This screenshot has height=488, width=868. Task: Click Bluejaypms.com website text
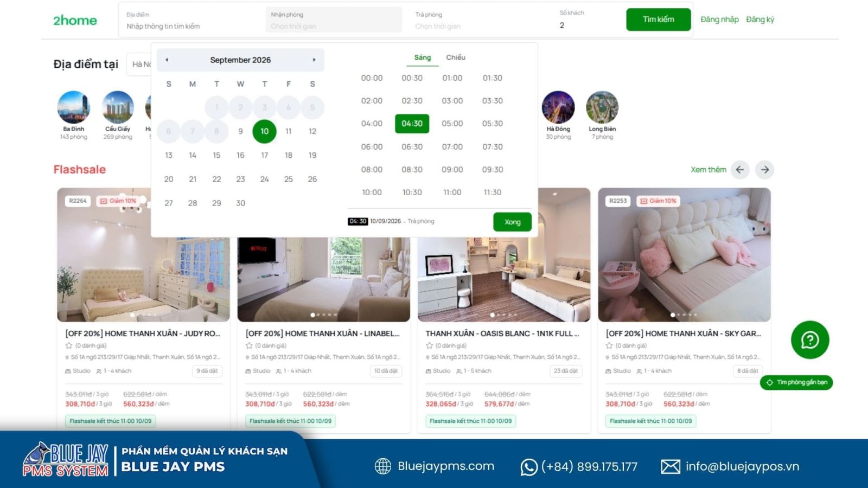click(446, 466)
